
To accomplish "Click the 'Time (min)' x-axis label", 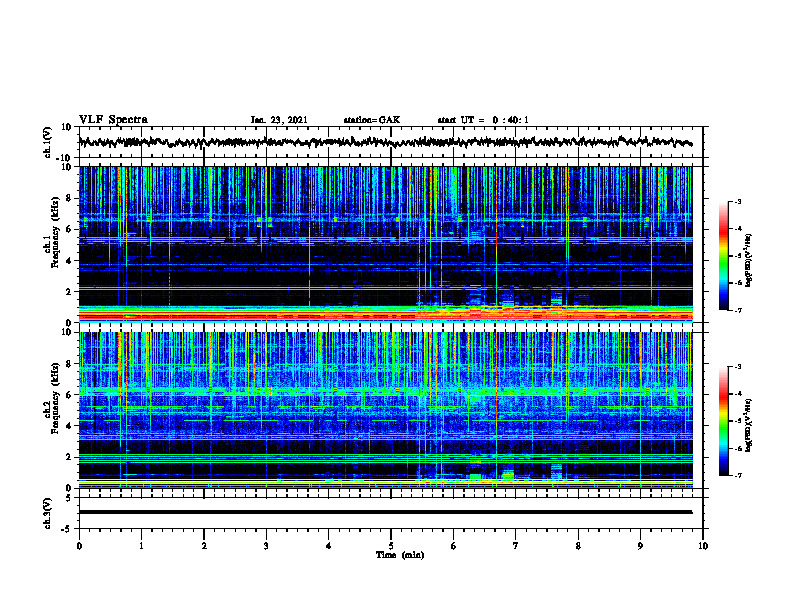I will coord(400,555).
